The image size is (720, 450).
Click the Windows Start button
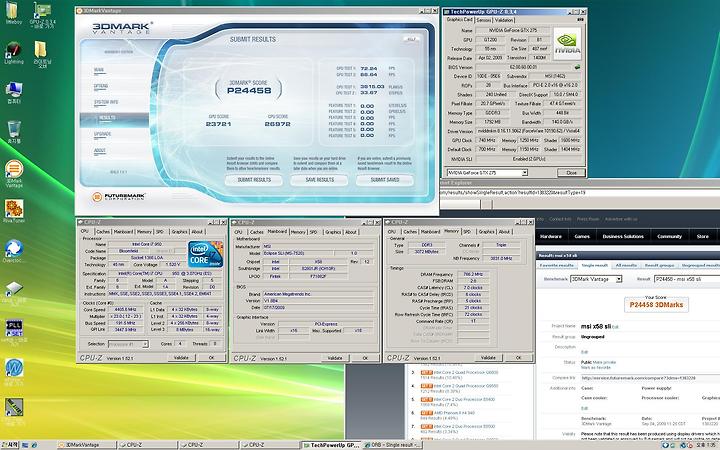click(x=10, y=445)
